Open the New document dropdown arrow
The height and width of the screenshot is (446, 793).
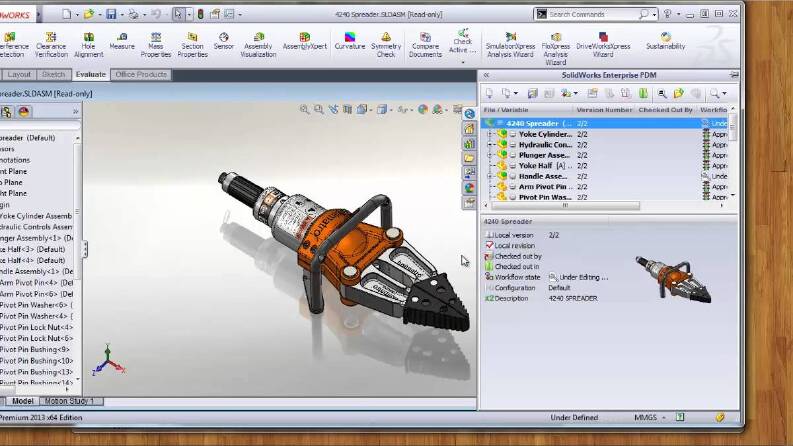(77, 15)
